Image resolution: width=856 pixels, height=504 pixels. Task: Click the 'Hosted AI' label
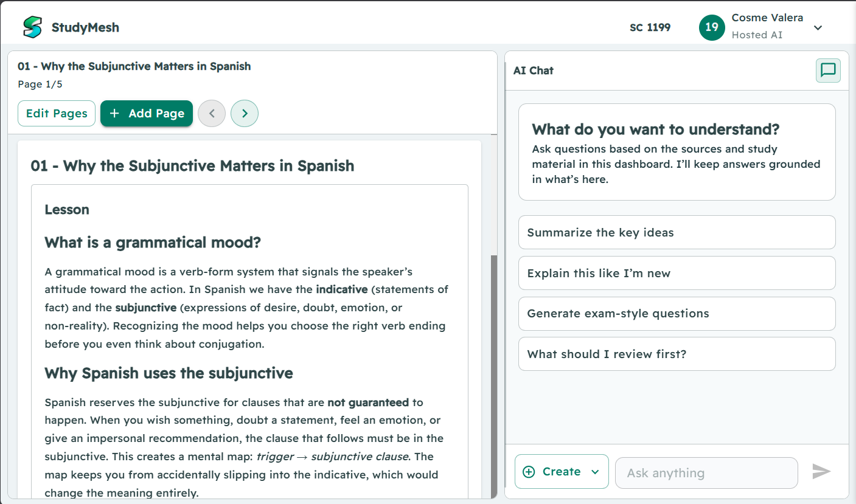pyautogui.click(x=757, y=35)
